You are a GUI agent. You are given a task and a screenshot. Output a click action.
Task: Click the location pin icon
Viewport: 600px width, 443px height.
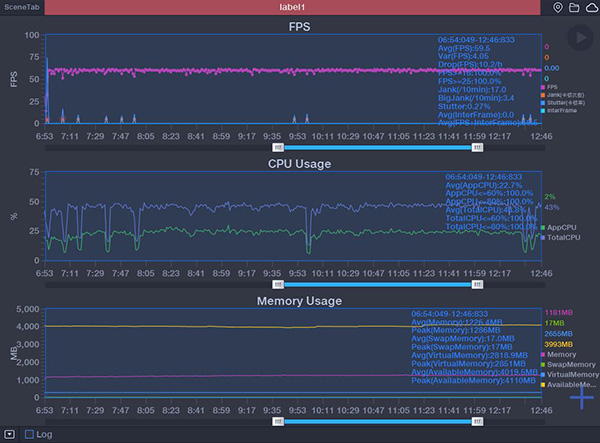(558, 8)
